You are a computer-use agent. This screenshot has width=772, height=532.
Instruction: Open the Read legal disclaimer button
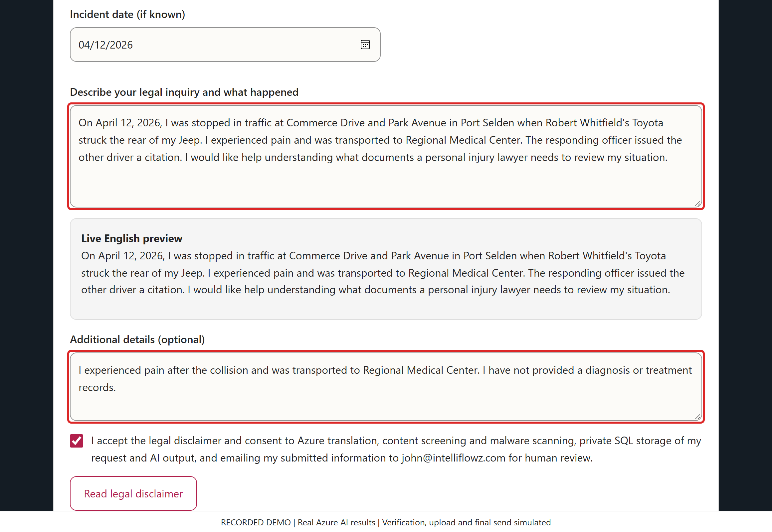(133, 493)
